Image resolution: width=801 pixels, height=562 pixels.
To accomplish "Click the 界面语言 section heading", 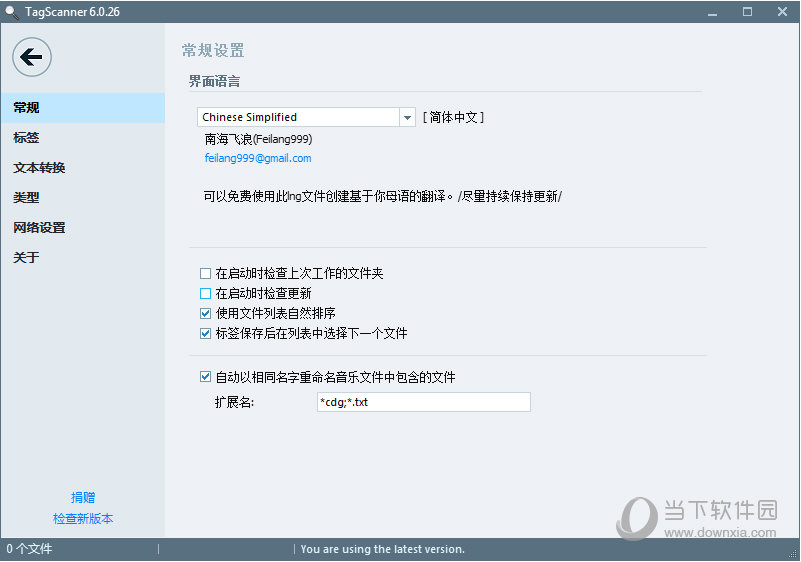I will (215, 81).
